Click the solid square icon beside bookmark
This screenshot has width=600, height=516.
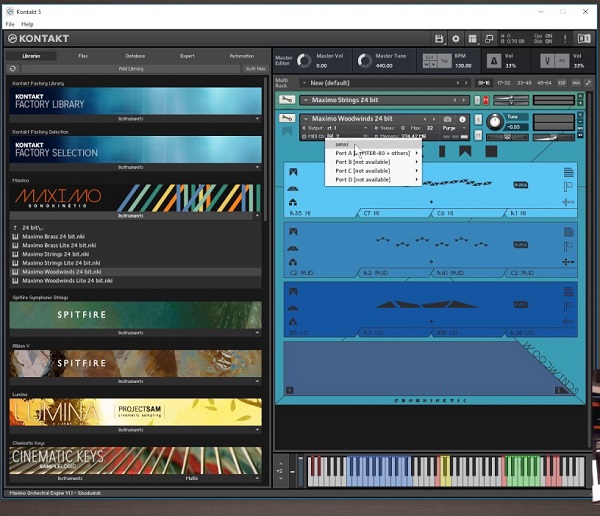[x=491, y=152]
